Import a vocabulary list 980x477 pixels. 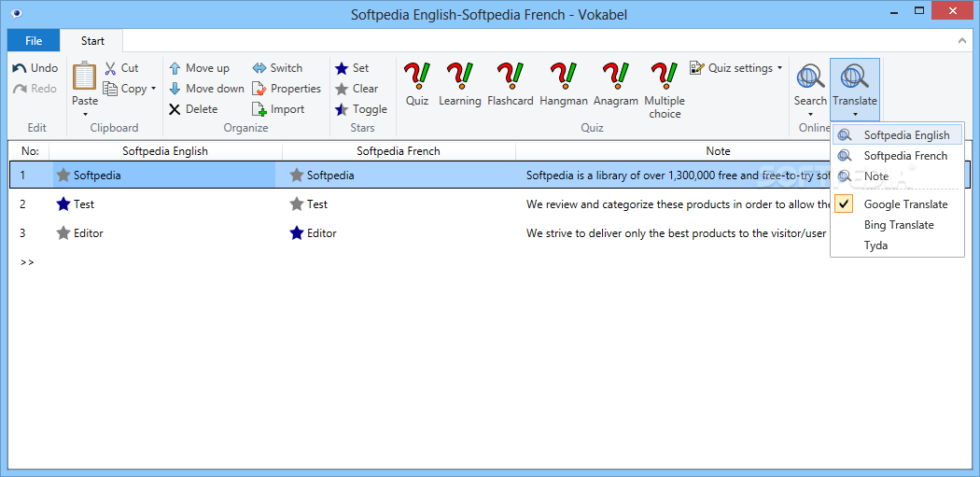coord(278,109)
